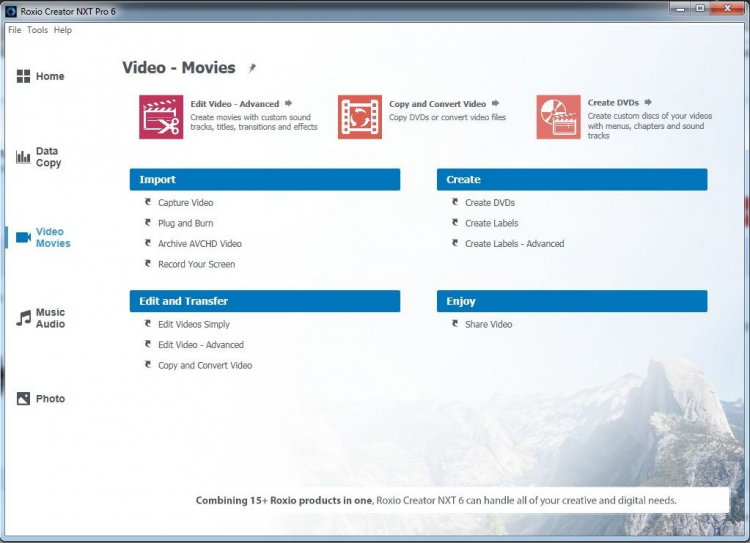The image size is (750, 543).
Task: Open the Copy and Convert Video filmstrip tile
Action: click(360, 117)
